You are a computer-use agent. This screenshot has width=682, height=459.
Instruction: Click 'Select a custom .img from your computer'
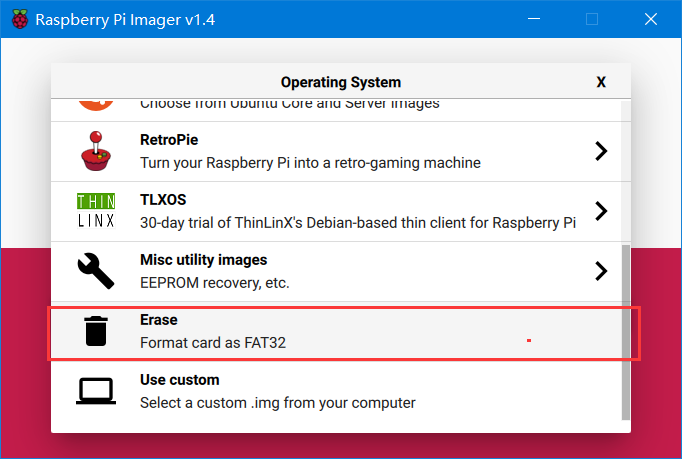pyautogui.click(x=277, y=403)
